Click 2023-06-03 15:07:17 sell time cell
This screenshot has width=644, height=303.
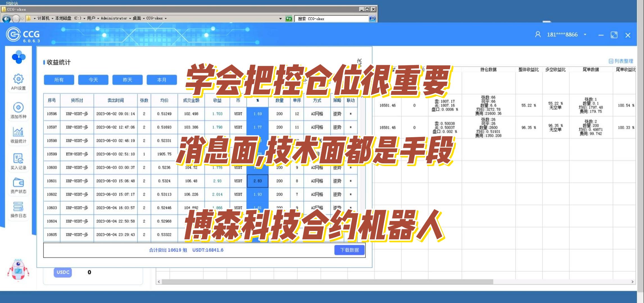point(115,194)
